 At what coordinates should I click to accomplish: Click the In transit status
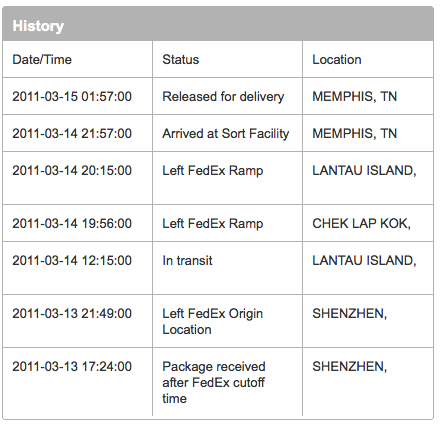[187, 261]
